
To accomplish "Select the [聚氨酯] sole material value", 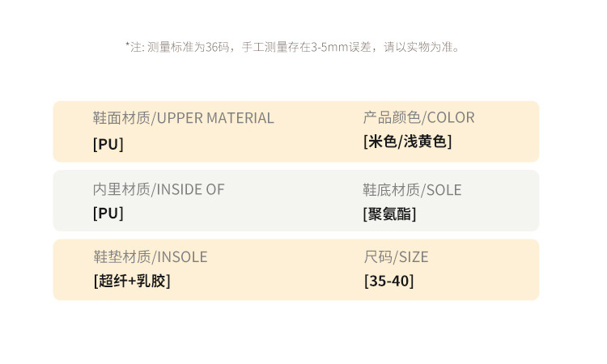I will click(390, 214).
